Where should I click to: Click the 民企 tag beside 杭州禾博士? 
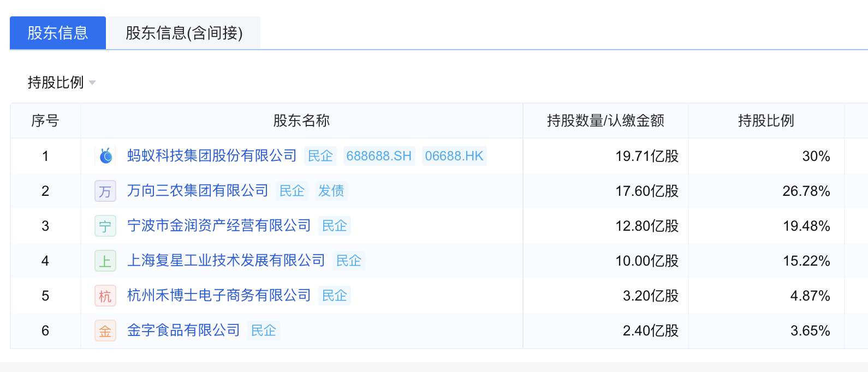pyautogui.click(x=335, y=296)
